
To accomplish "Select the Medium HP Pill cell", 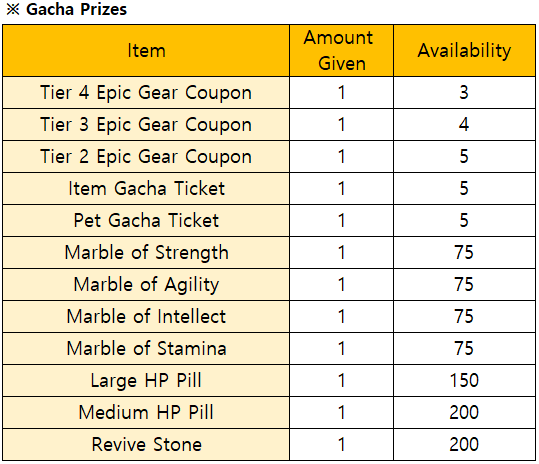I will [x=146, y=412].
